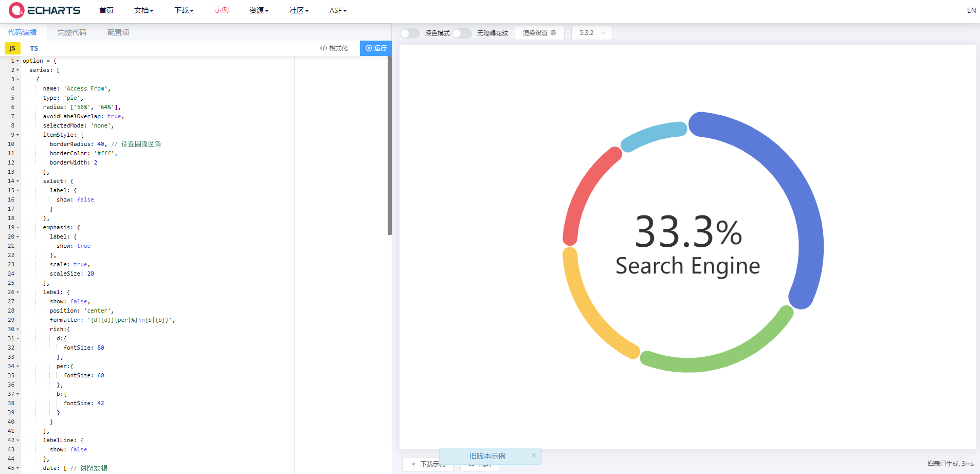Click the formatter string code line
980x474 pixels.
[112, 320]
